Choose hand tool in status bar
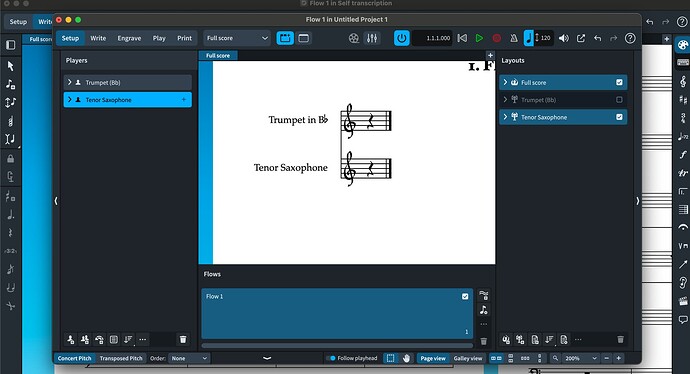Viewport: 690px width, 374px height. [407, 358]
